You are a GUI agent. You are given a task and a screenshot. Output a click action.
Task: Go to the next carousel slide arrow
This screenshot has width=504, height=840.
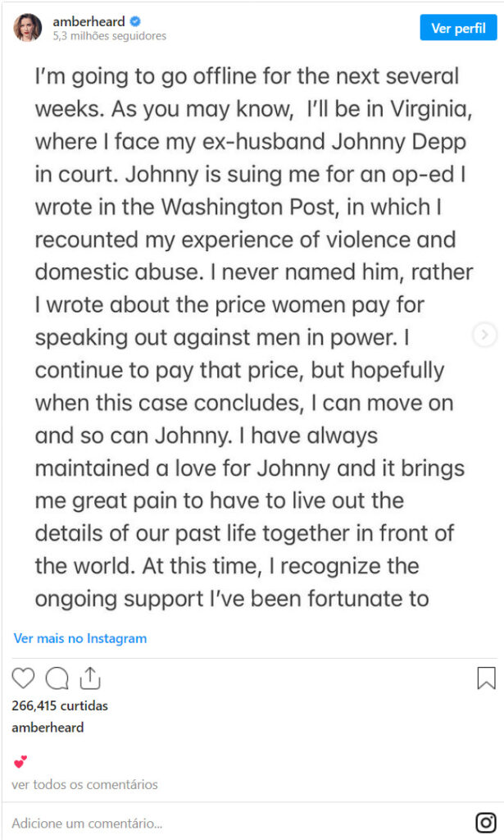485,334
